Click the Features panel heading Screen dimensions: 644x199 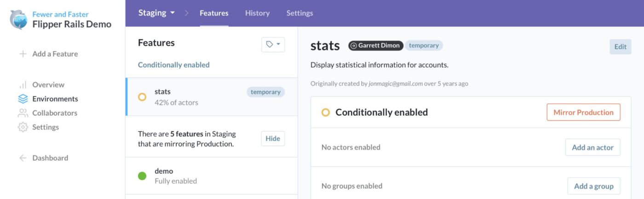[x=156, y=43]
